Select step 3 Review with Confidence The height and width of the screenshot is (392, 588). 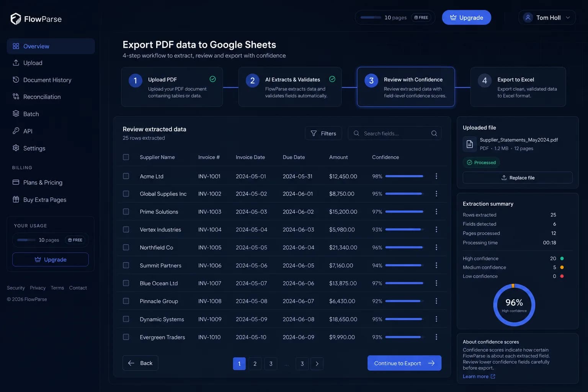pyautogui.click(x=406, y=87)
